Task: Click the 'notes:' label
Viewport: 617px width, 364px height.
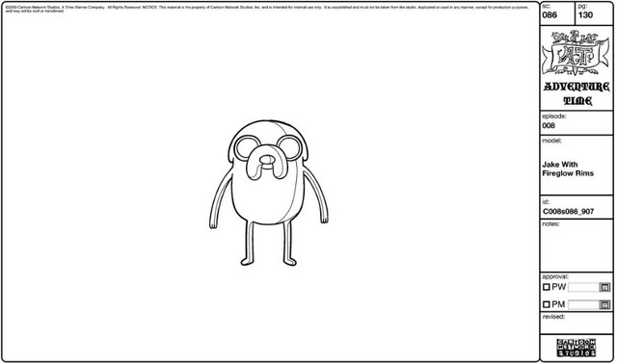Action: tap(550, 224)
